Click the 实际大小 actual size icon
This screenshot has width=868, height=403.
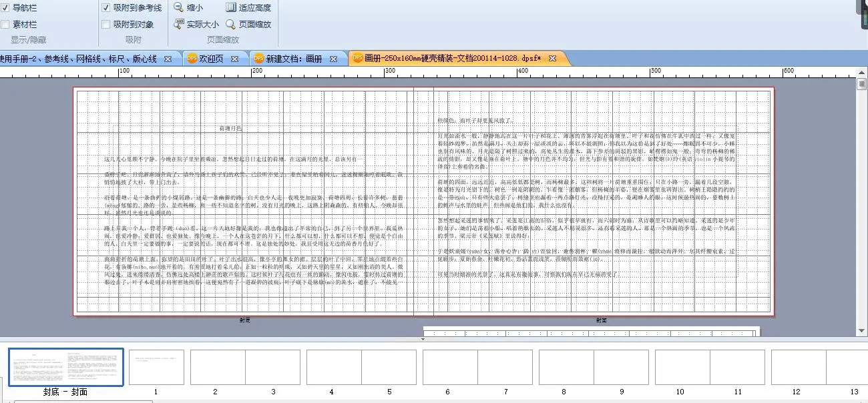179,24
